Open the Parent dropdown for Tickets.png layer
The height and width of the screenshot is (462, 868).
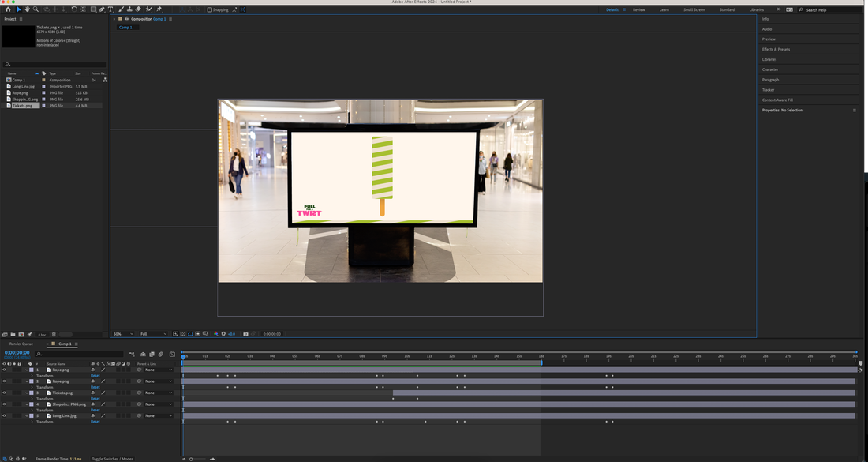pos(159,393)
